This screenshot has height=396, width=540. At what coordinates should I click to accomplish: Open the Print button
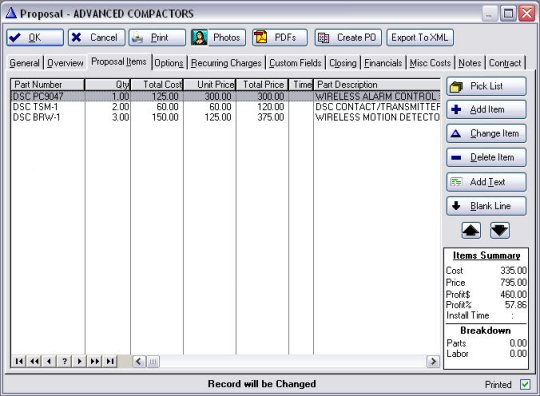[x=157, y=38]
